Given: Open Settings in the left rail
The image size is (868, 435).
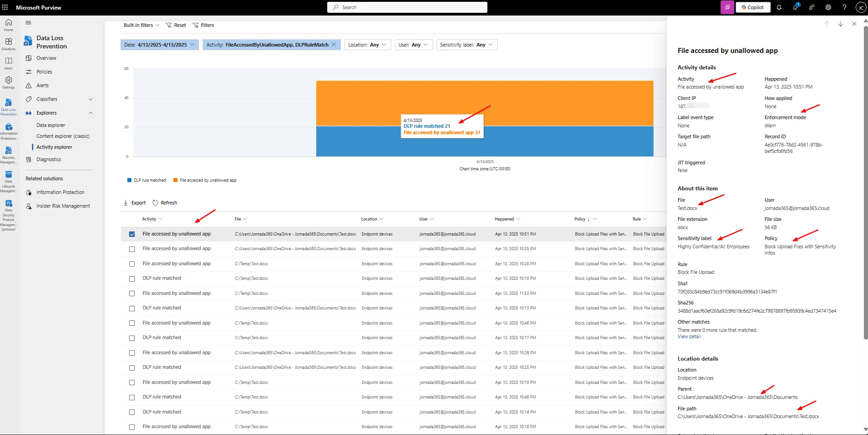Looking at the screenshot, I should click(x=8, y=83).
